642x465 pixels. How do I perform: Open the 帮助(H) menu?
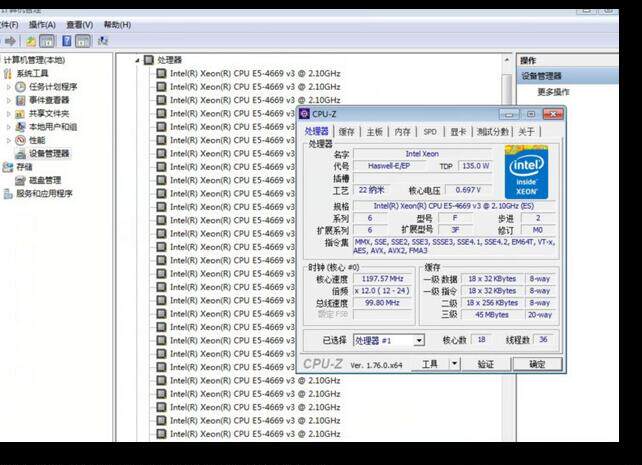click(x=117, y=25)
